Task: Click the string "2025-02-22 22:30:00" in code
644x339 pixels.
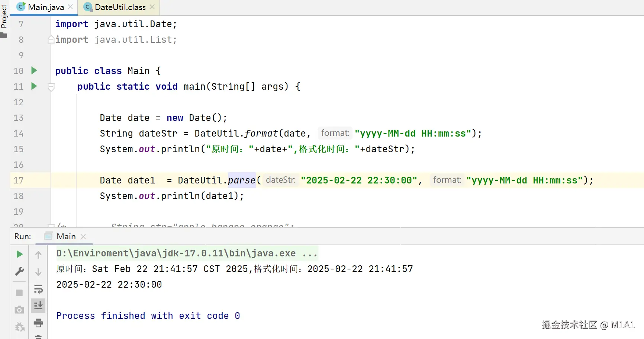Action: 359,180
